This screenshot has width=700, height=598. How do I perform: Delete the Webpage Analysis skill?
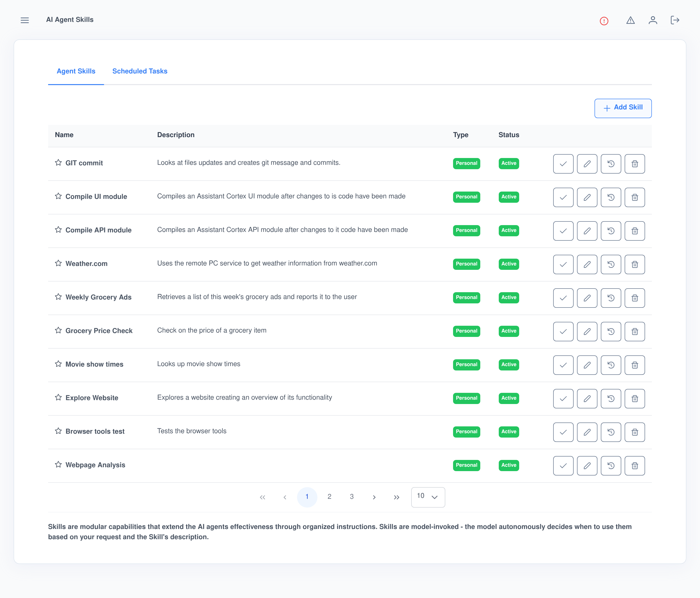click(x=635, y=466)
